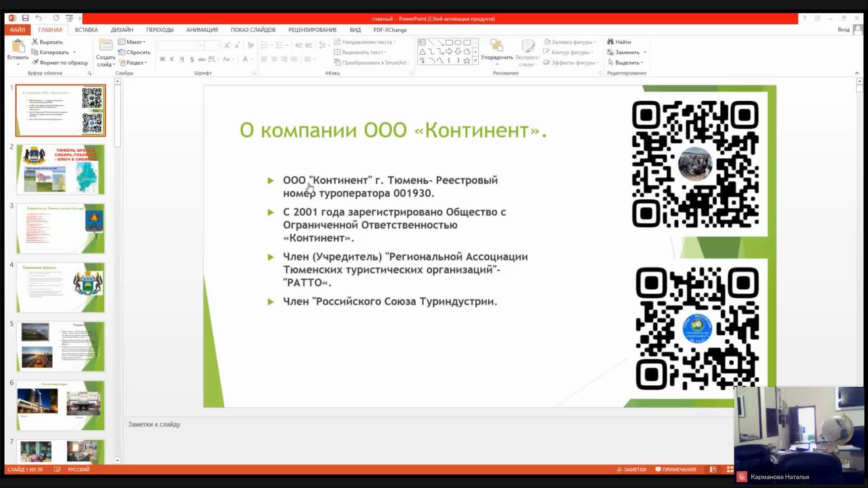Switch to the Анимация ribbon tab
868x488 pixels.
click(x=202, y=30)
